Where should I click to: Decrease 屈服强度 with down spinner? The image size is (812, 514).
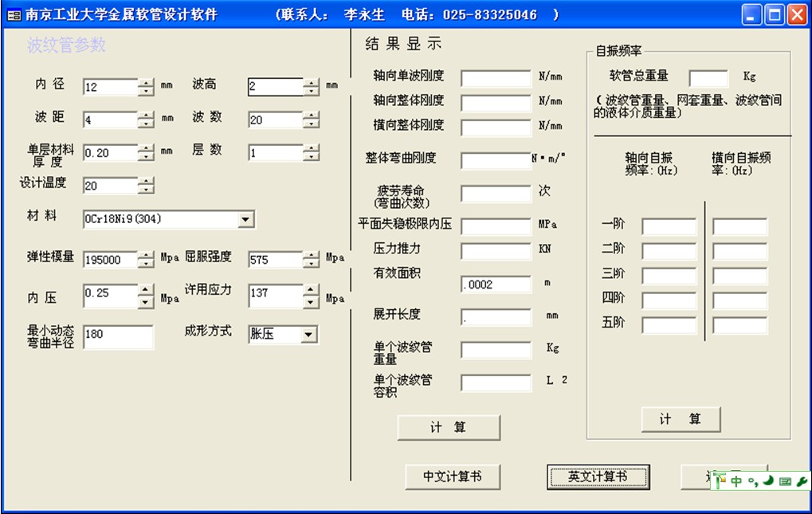coord(312,265)
